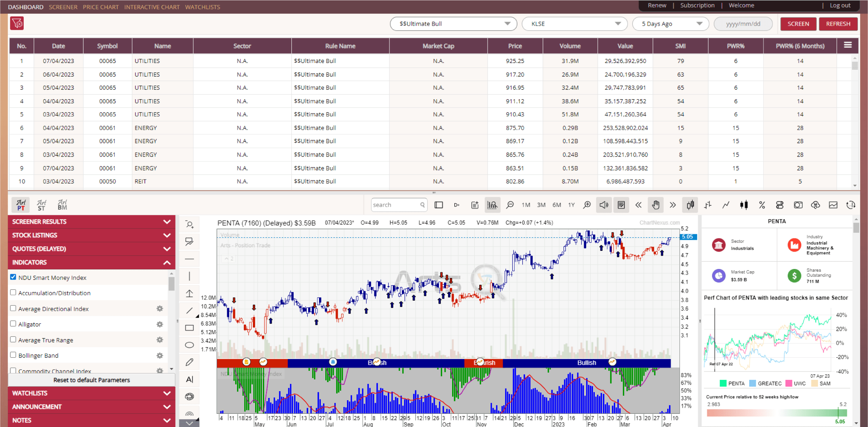Toggle the announcement speaker icon
868x427 pixels.
tap(604, 205)
